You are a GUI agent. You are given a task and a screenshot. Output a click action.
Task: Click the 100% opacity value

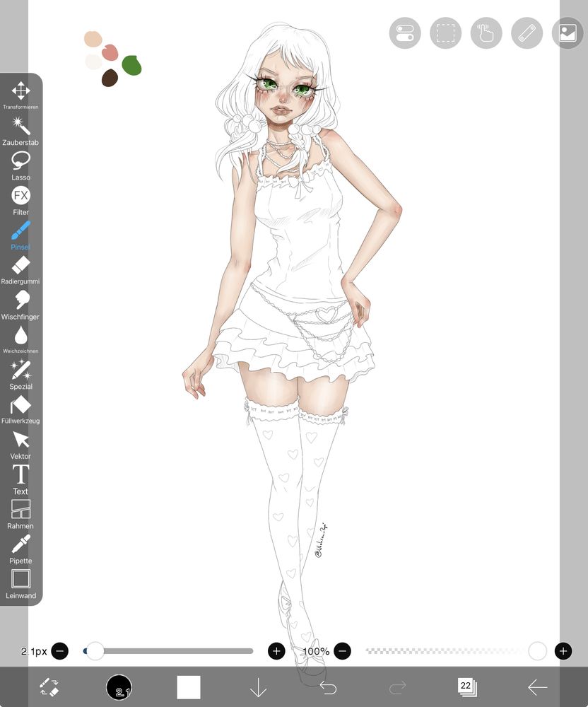(316, 652)
